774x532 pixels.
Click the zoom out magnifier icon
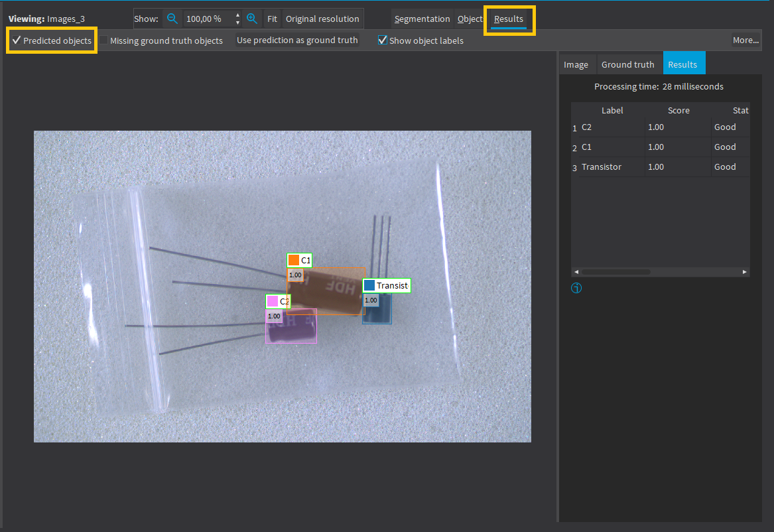tap(172, 19)
